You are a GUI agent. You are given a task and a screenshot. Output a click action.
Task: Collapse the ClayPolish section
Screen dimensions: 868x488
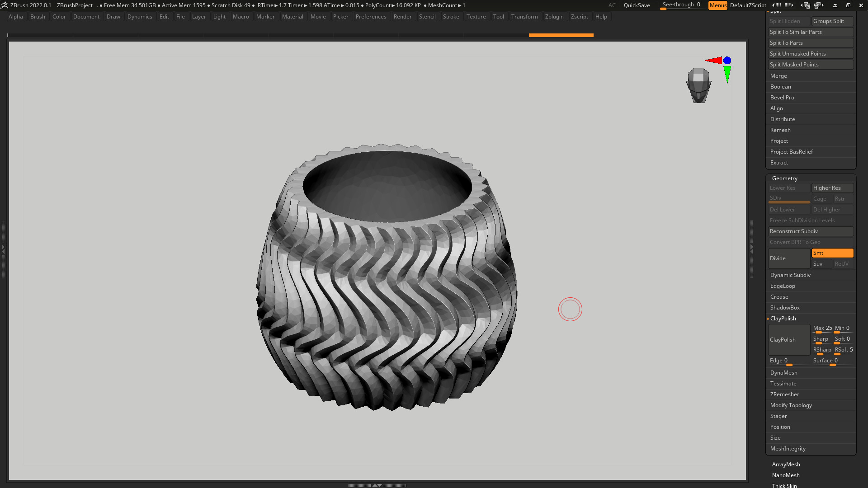783,319
